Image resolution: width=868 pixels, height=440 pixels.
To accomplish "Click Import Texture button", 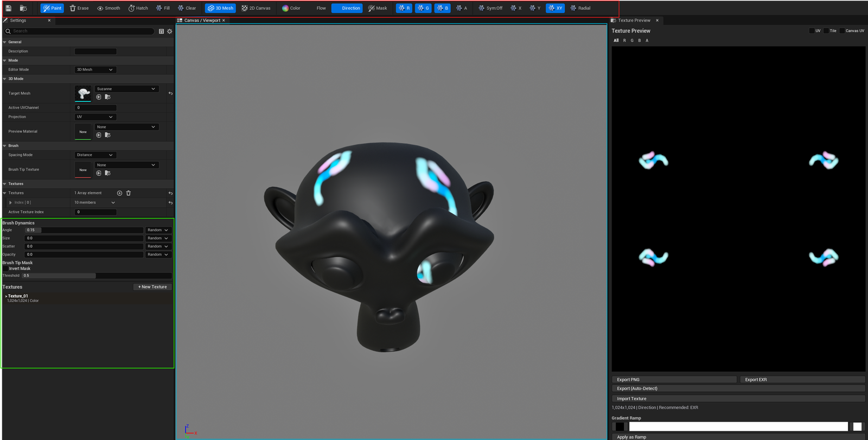I will pyautogui.click(x=738, y=399).
